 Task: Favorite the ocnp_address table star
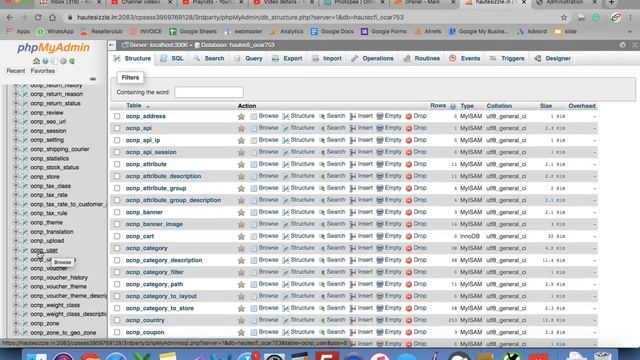coord(241,116)
